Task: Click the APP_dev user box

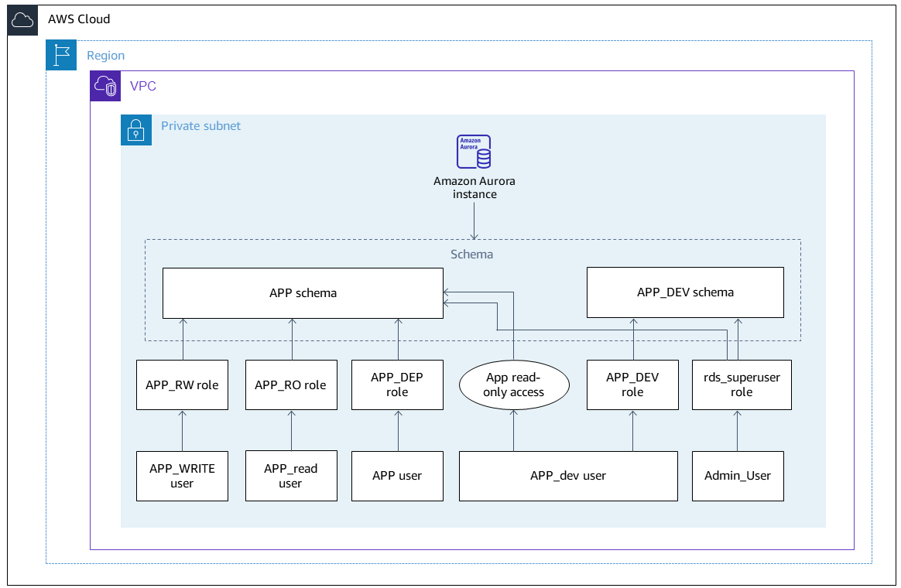Action: 568,476
